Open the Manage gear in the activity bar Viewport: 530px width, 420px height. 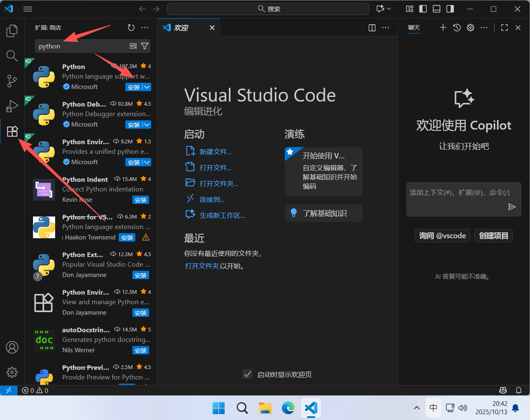[x=12, y=372]
